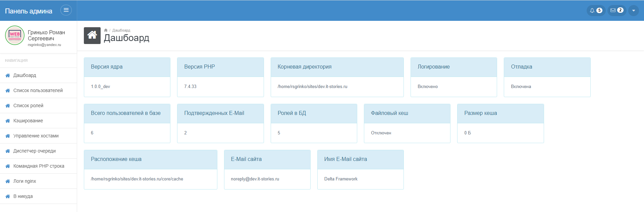This screenshot has height=212, width=644.
Task: Open Дашбоард in the sidebar
Action: pyautogui.click(x=24, y=75)
